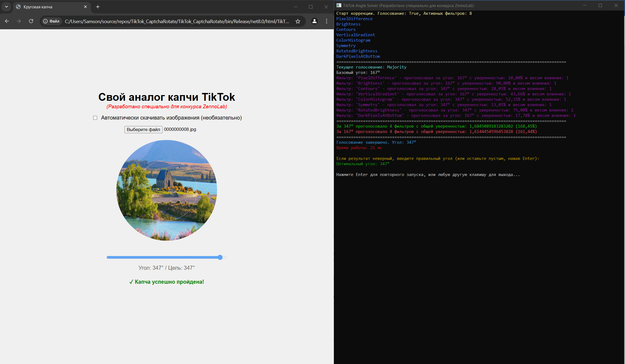The image size is (625, 364).
Task: Open the Chrome three-dot menu
Action: (x=326, y=21)
